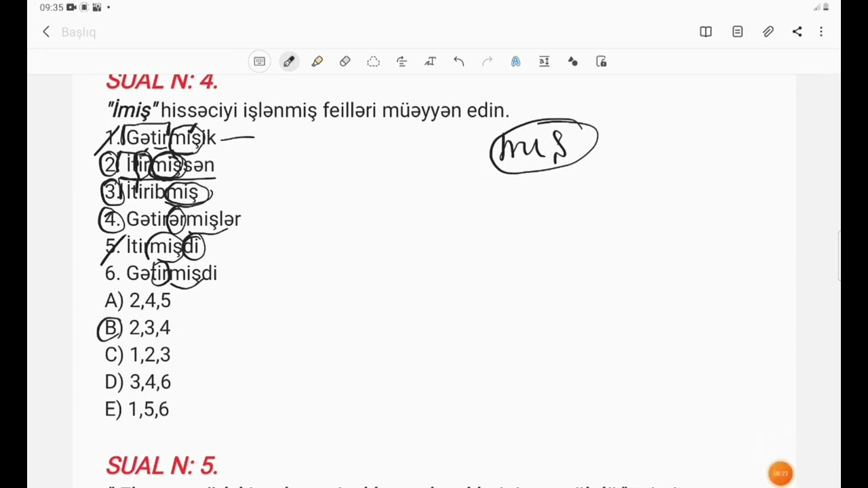
Task: Tap answer option B) 2,3,4
Action: coord(138,327)
